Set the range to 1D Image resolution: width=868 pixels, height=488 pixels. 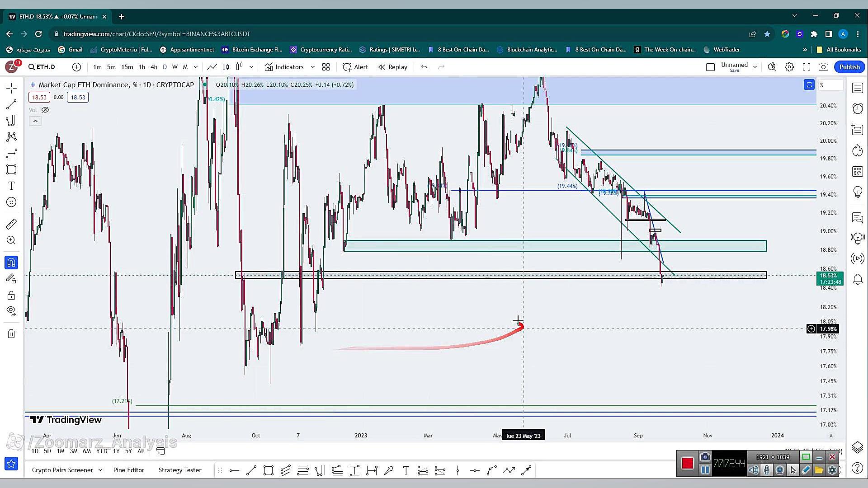point(35,451)
